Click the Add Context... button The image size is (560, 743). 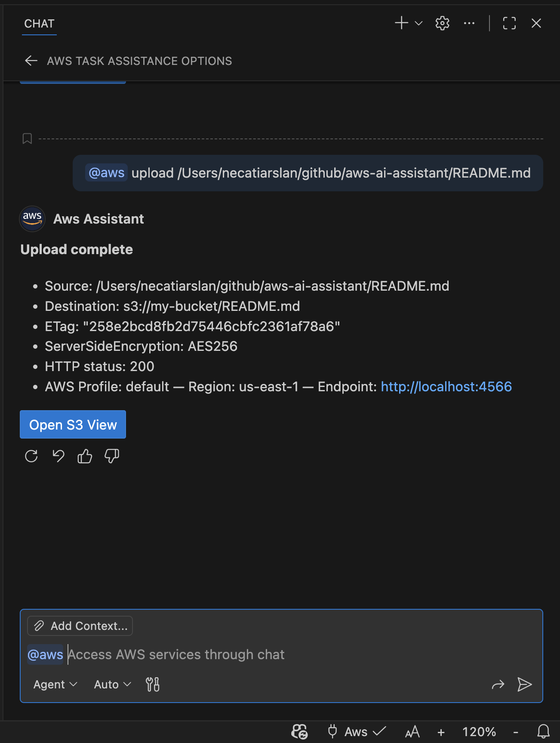coord(80,626)
